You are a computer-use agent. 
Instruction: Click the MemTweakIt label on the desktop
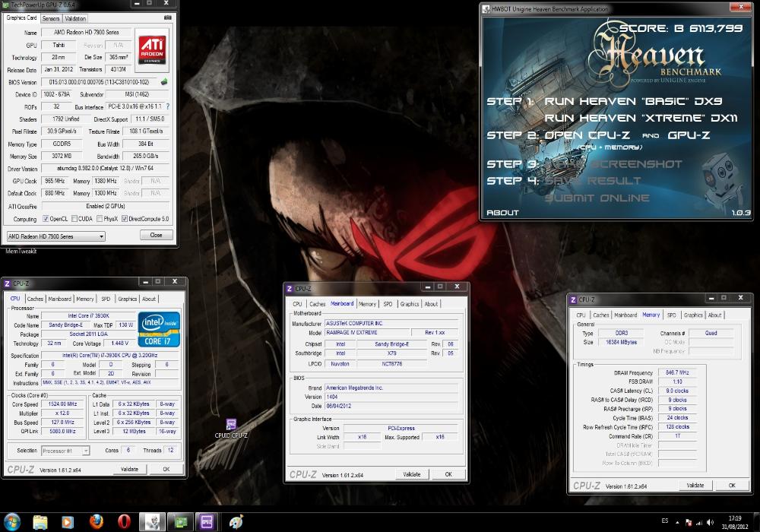(x=21, y=251)
